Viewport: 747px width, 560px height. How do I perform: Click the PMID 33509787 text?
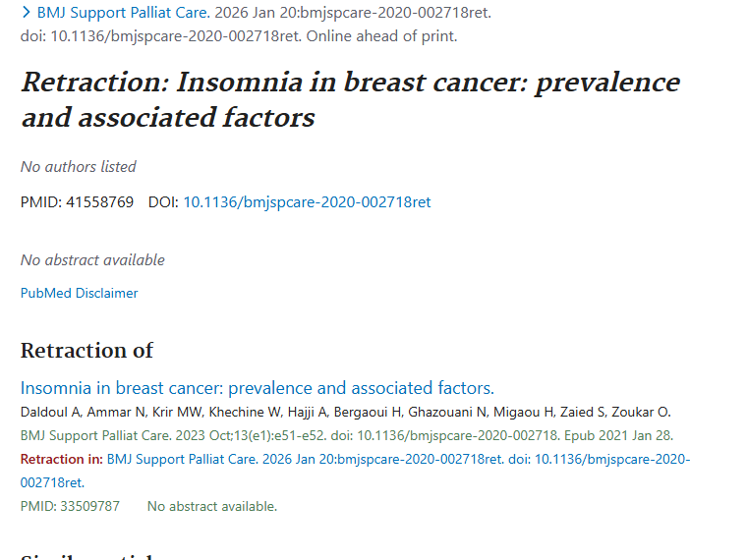click(70, 506)
